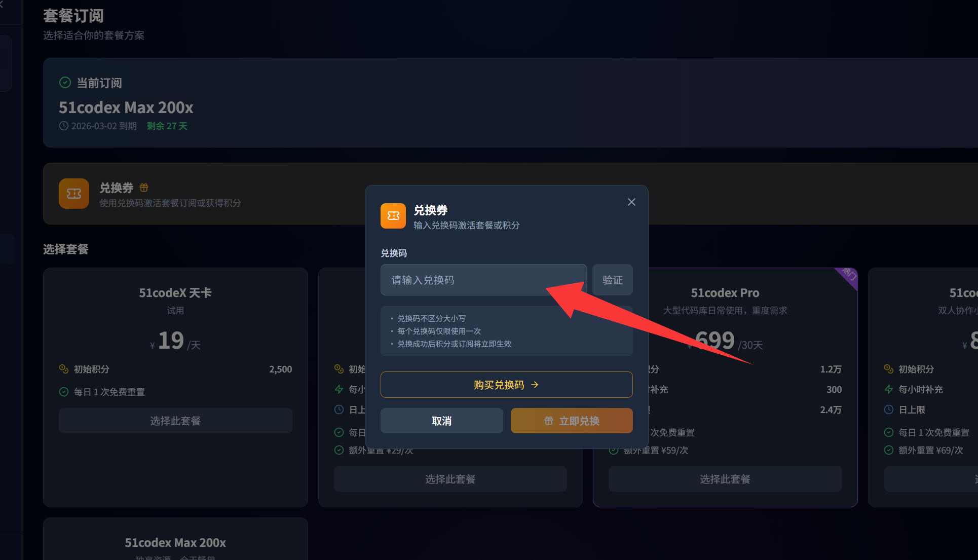Click the arrow icon beside 购买兑换码
Viewport: 978px width, 560px height.
click(x=535, y=385)
